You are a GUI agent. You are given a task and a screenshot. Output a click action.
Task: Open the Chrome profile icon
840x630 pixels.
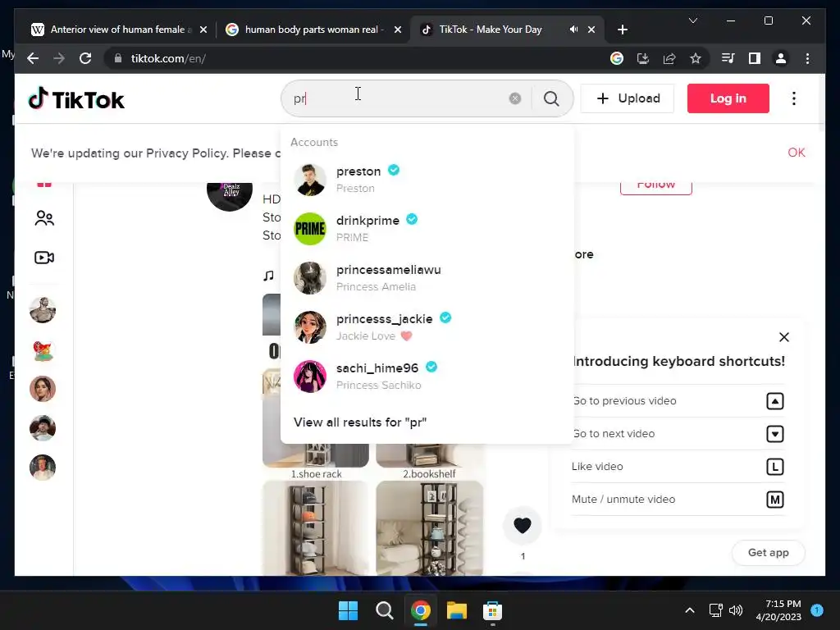click(781, 58)
